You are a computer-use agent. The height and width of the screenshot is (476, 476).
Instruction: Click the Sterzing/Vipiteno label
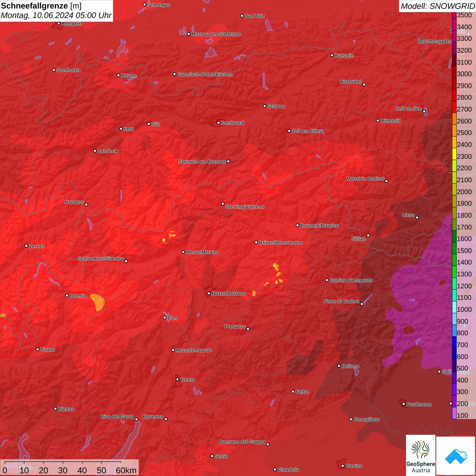[245, 207]
